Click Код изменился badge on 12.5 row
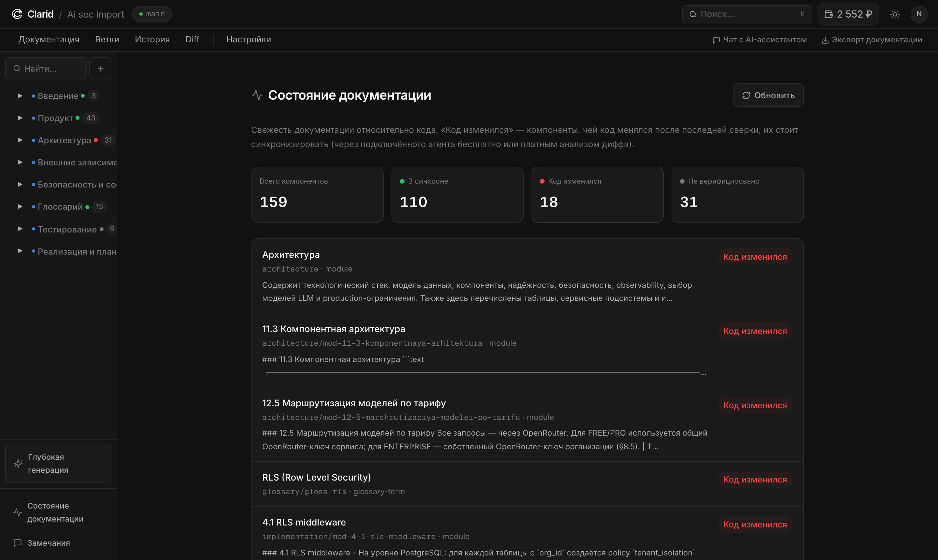This screenshot has width=938, height=560. click(x=755, y=405)
